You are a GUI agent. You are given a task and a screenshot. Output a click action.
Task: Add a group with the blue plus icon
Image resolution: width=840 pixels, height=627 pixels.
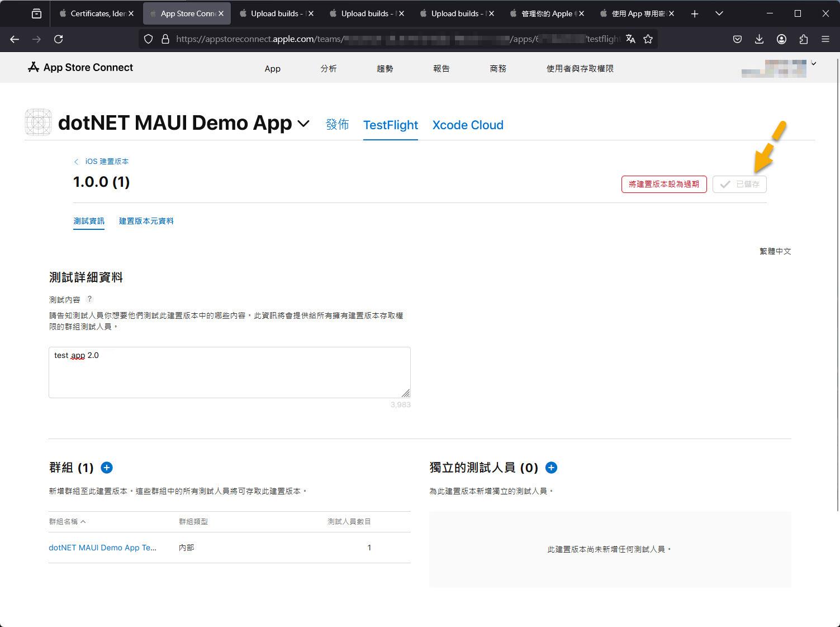[x=107, y=468]
